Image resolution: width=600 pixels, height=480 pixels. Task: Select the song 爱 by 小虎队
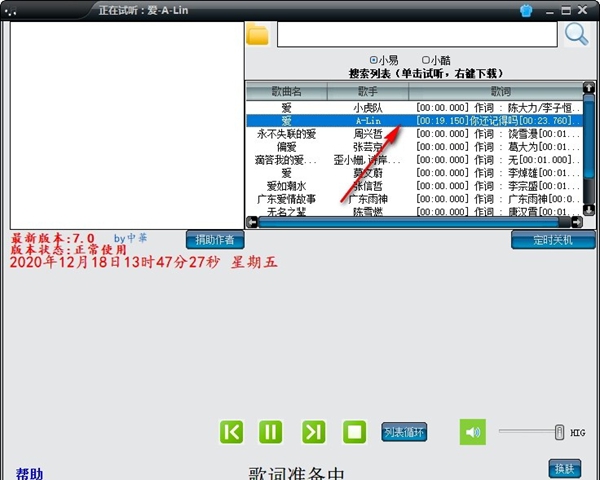pos(414,108)
